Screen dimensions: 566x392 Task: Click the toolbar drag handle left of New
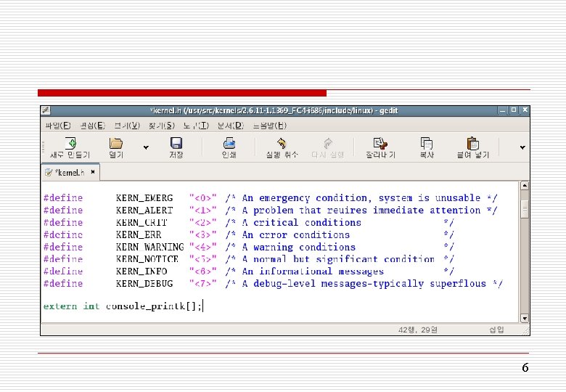tap(43, 147)
